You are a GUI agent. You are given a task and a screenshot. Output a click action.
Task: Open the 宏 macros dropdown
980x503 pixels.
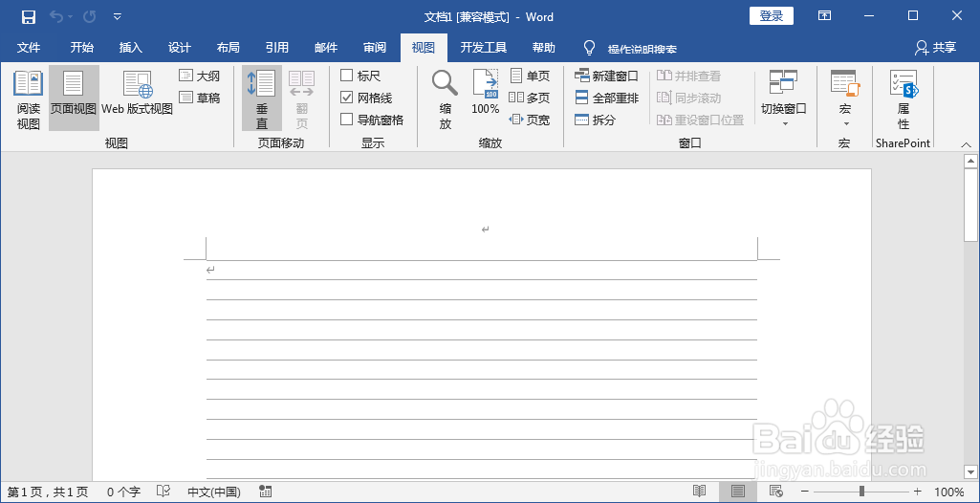click(845, 98)
